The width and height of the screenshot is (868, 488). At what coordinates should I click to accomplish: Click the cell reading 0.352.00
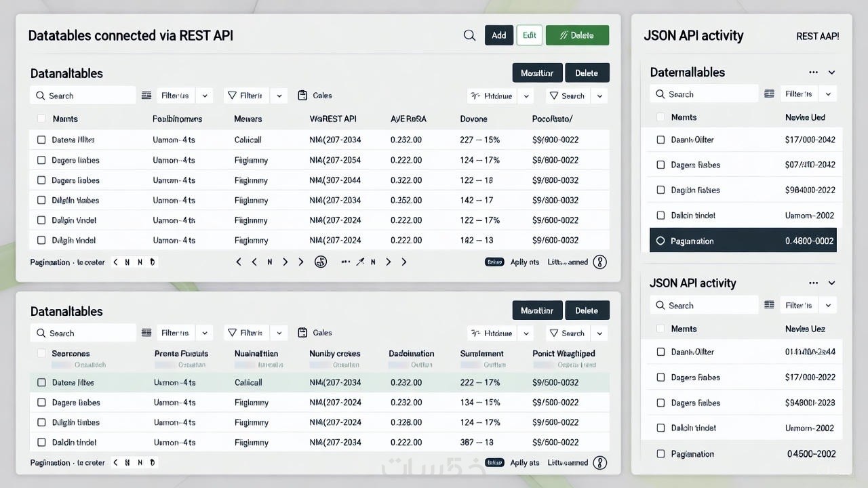[406, 200]
